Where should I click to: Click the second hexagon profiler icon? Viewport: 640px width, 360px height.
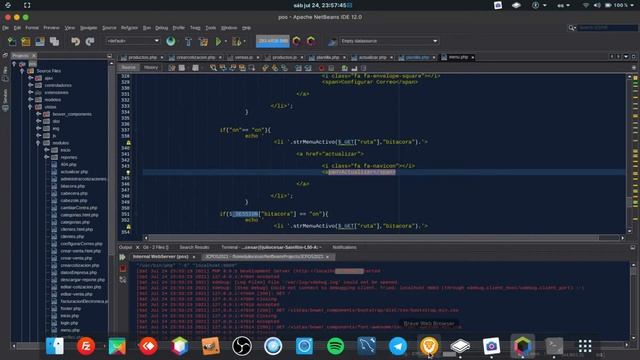[311, 41]
